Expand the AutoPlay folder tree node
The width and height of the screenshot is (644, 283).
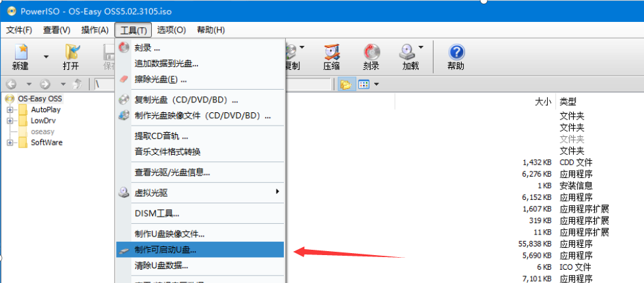10,110
